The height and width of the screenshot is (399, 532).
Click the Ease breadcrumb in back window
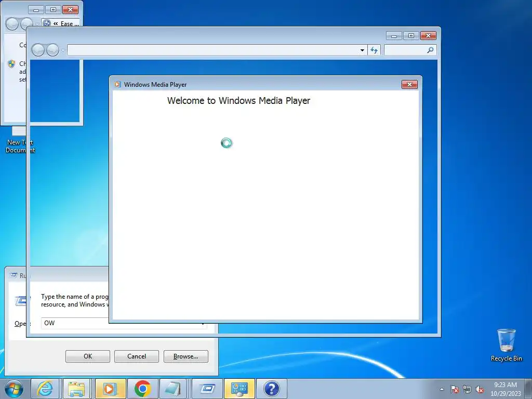[x=67, y=24]
